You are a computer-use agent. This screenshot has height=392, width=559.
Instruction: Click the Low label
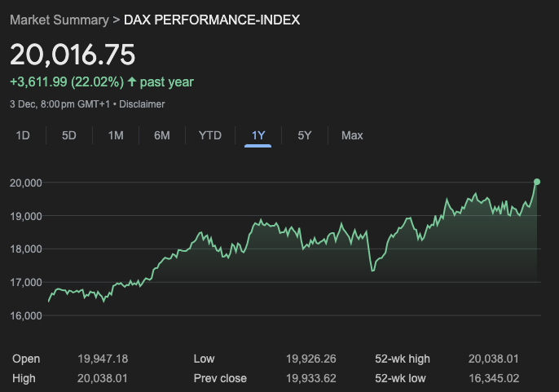click(204, 359)
